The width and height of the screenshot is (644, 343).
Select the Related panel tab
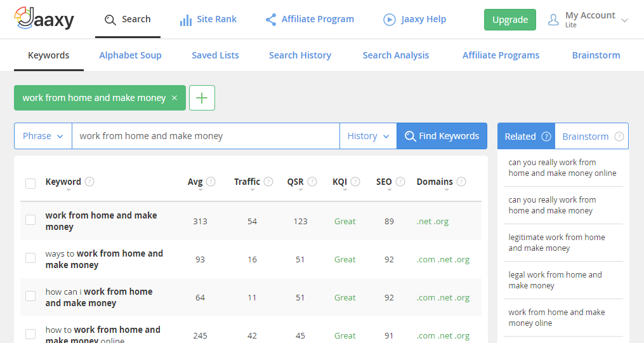tap(526, 136)
